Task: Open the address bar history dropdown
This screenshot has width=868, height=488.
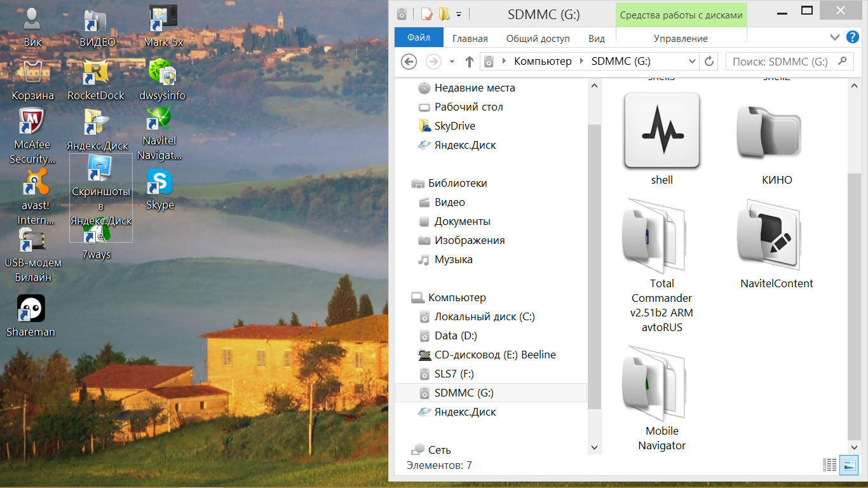Action: pos(693,62)
